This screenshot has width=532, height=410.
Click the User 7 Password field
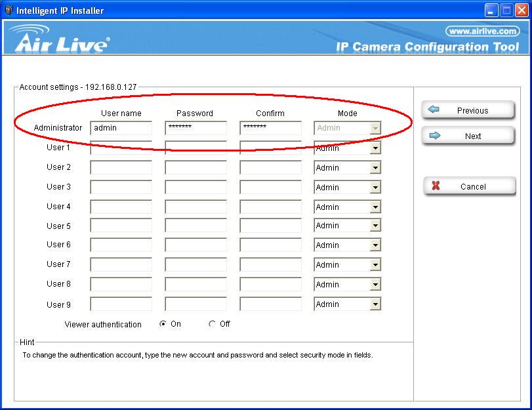coord(195,265)
